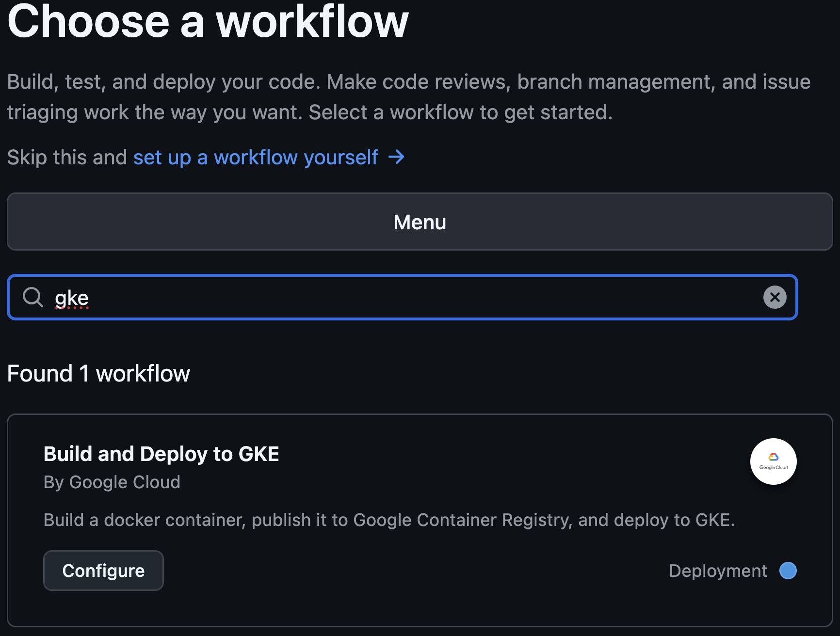Viewport: 840px width, 636px height.
Task: Clear the search with the X icon
Action: tap(775, 297)
